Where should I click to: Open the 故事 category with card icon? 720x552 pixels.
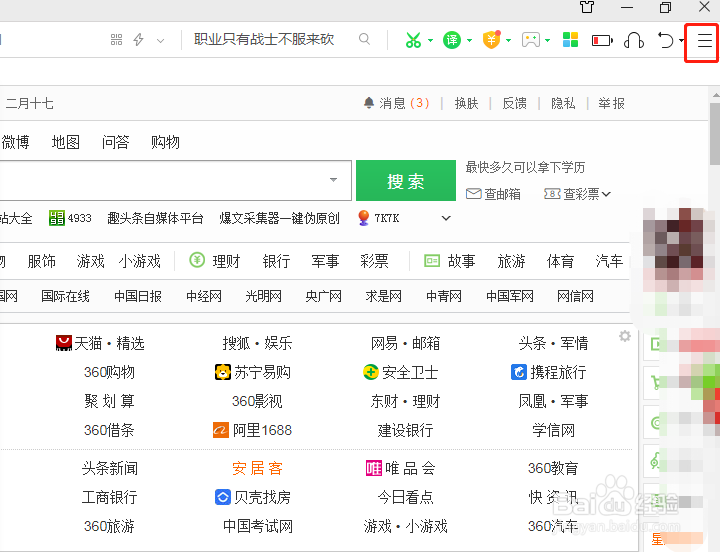click(x=450, y=261)
